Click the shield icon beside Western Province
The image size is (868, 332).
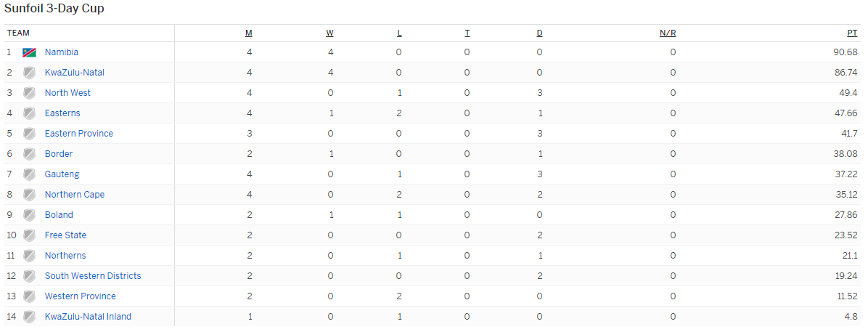(x=29, y=296)
